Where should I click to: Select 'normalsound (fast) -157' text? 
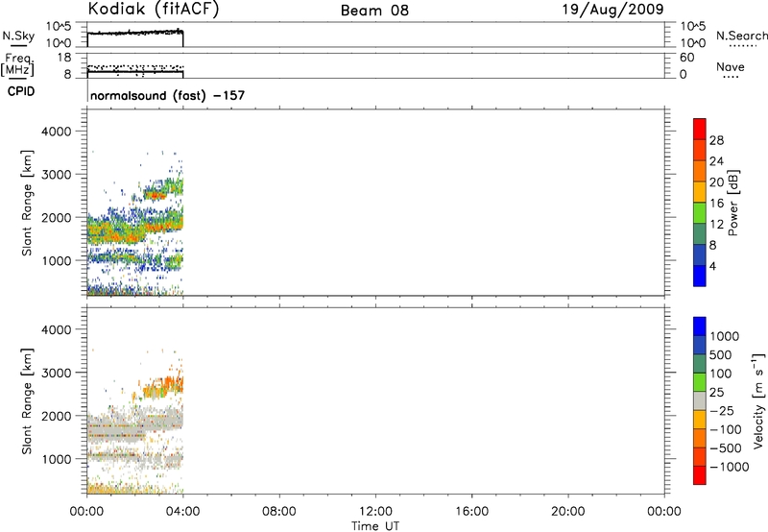(167, 95)
